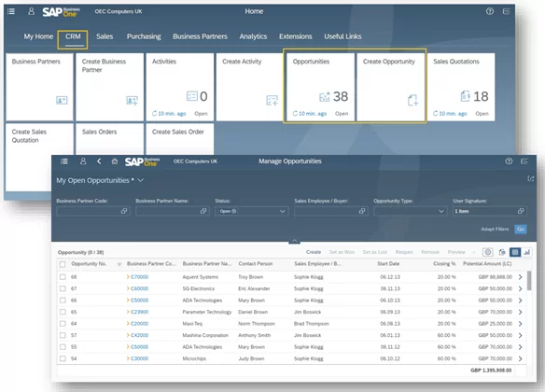Open business partner link C70000
The width and height of the screenshot is (545, 392).
pos(139,277)
